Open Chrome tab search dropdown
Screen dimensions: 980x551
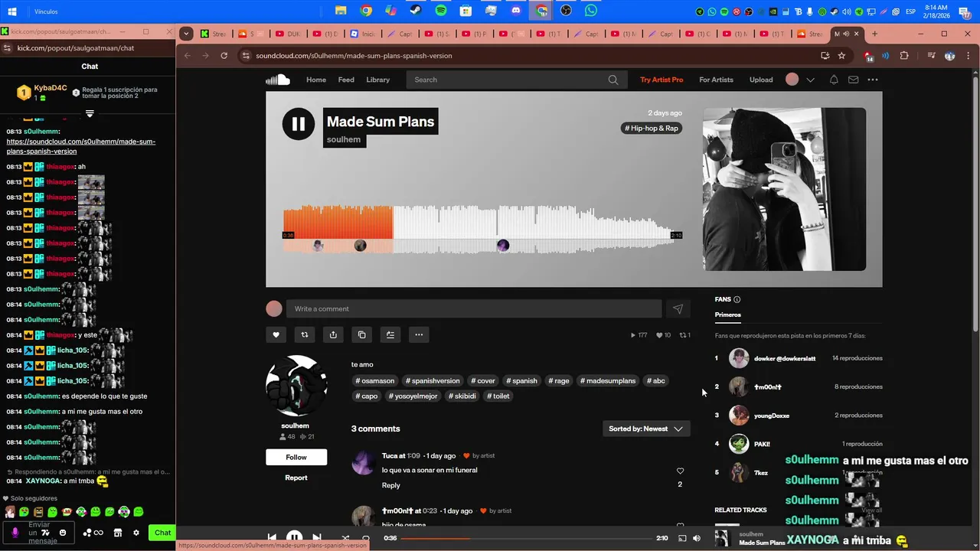tap(186, 34)
